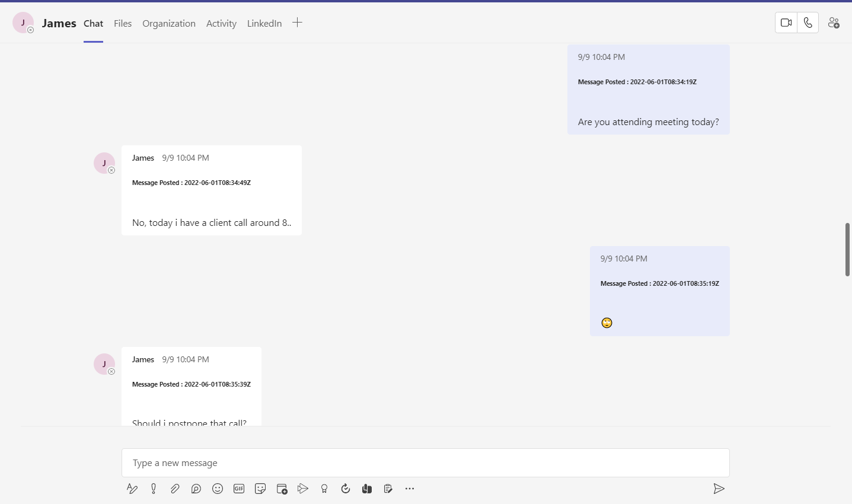The image size is (852, 504).
Task: Open the Format text options icon
Action: click(x=132, y=489)
